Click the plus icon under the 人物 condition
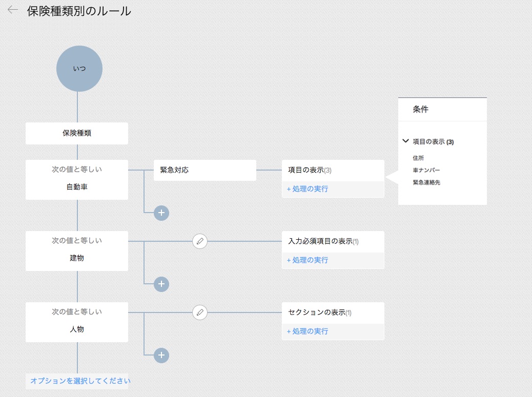 (161, 356)
